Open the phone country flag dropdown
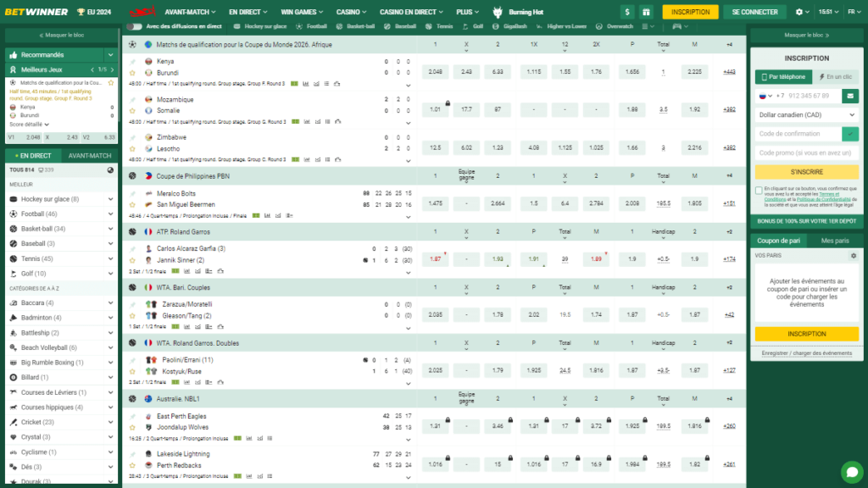The image size is (868, 488). [765, 96]
